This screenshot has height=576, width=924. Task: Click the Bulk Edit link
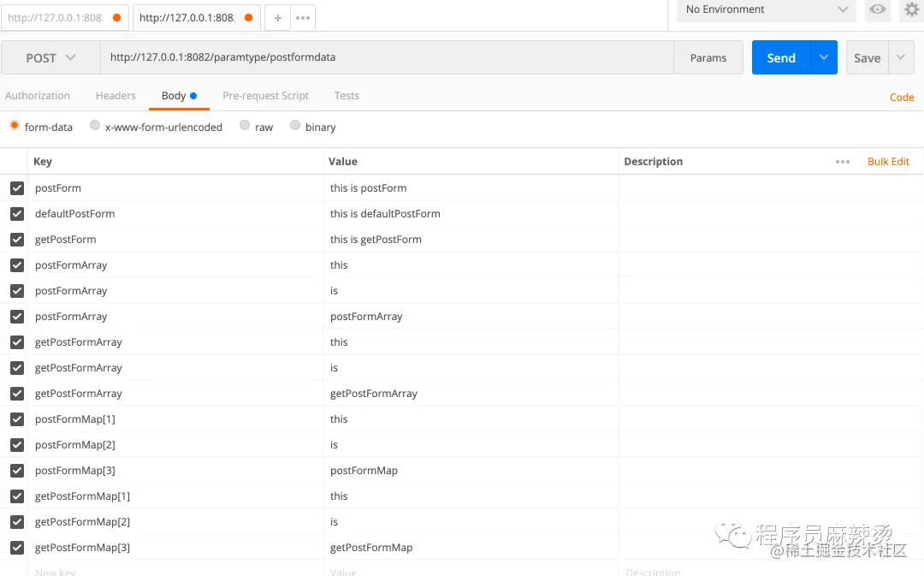click(x=888, y=162)
